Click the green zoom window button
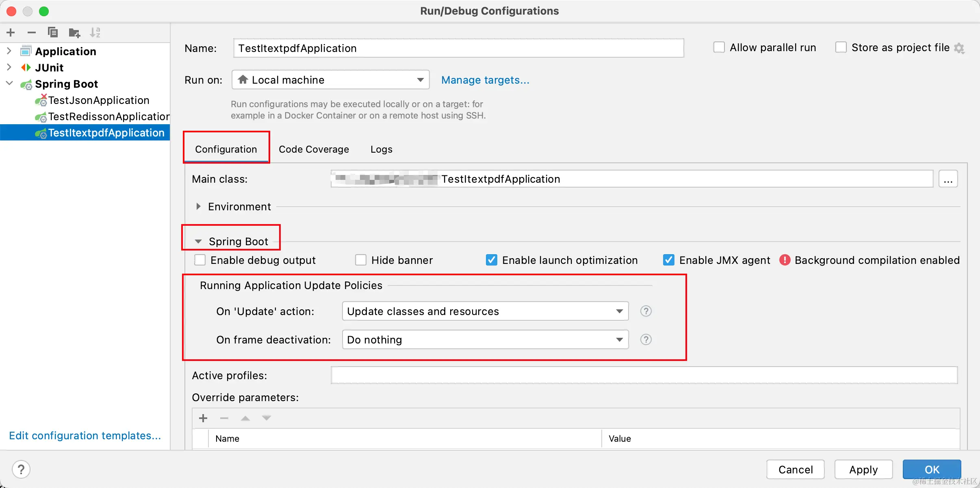The width and height of the screenshot is (980, 488). pos(44,11)
